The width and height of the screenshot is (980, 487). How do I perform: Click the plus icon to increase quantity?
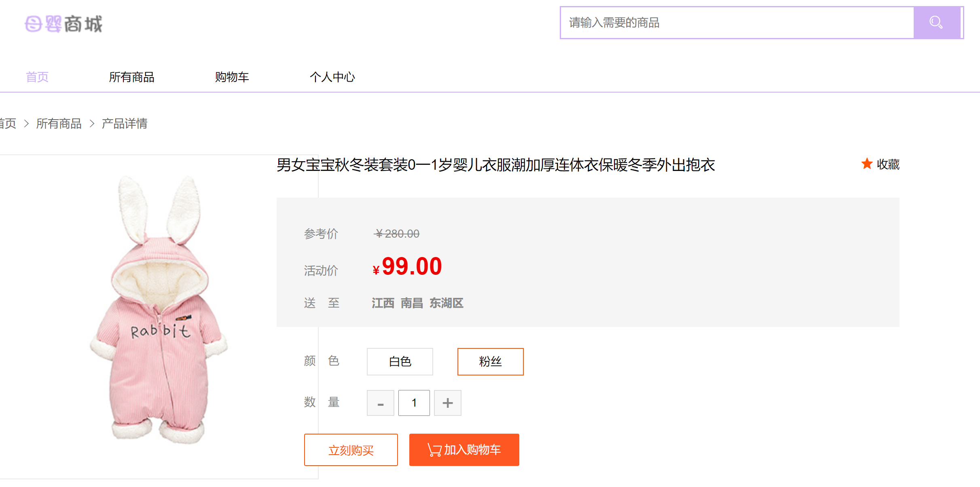tap(447, 403)
